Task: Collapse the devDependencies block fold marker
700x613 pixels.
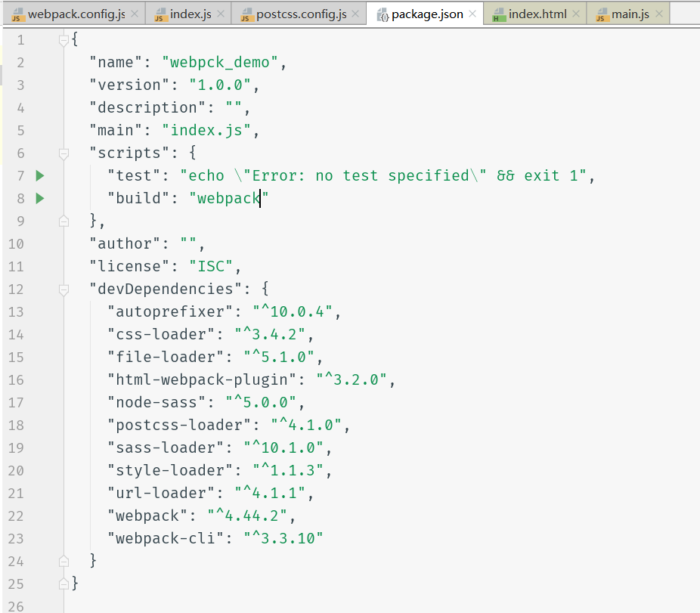Action: click(64, 289)
